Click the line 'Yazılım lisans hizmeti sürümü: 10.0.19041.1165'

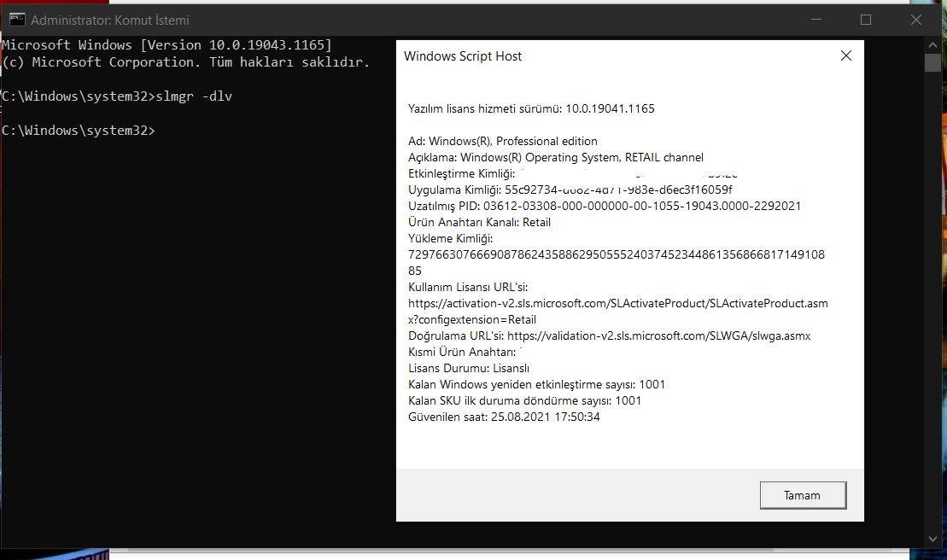(x=531, y=108)
